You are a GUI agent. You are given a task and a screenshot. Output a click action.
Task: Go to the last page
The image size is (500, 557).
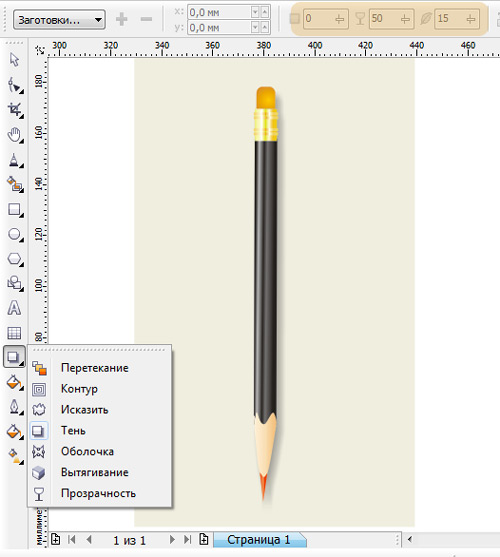point(188,540)
